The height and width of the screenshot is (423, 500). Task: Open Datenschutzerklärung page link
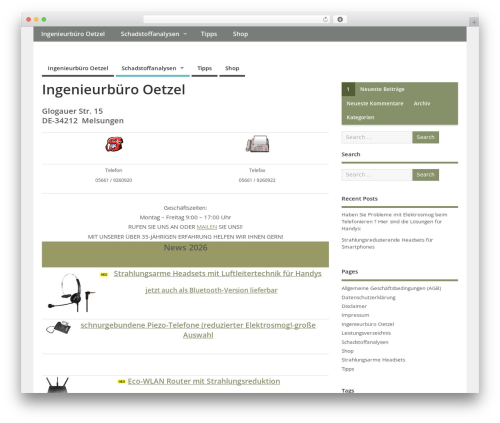click(369, 297)
